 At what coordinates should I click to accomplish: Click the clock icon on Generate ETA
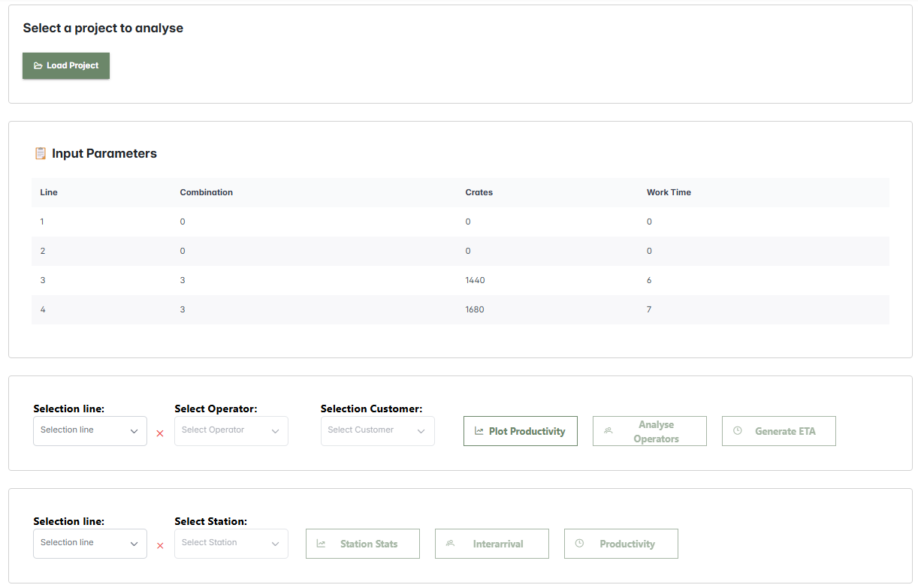(x=738, y=431)
